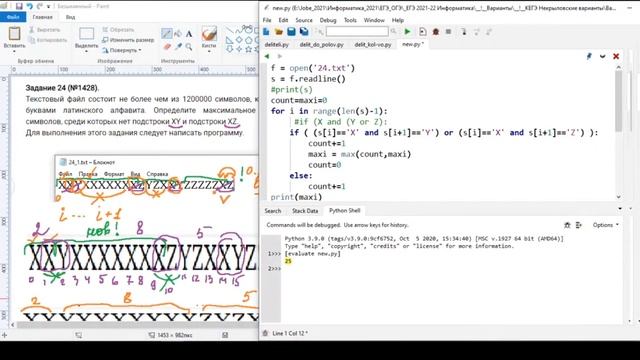
Task: Open the Rotate dropdown in Paint
Action: coord(122,50)
